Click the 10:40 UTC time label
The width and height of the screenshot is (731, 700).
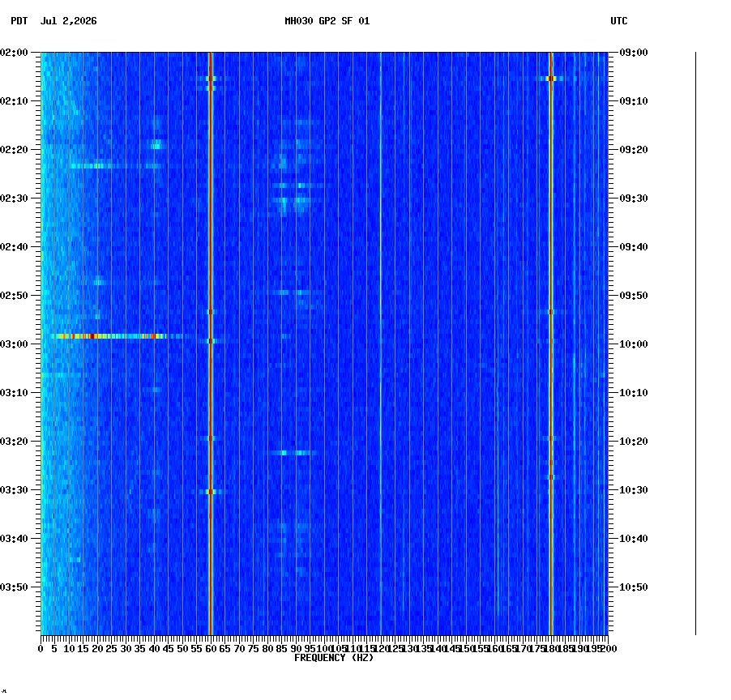pos(634,539)
